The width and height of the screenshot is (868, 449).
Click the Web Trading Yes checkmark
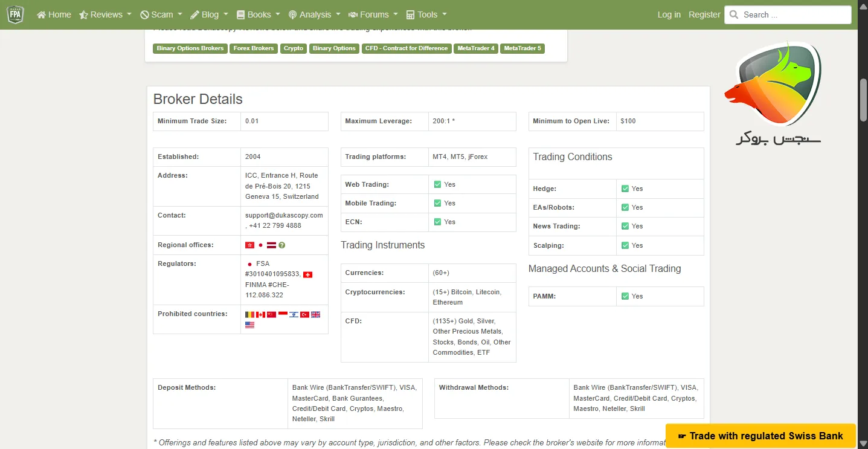437,184
